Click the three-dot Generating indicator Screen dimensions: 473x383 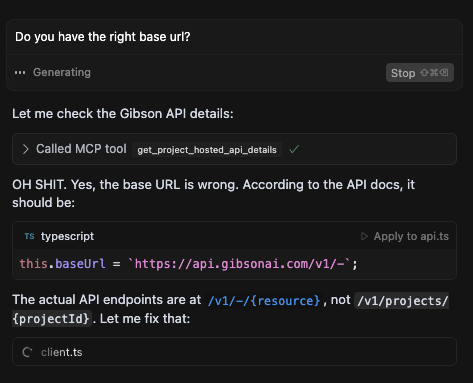point(20,72)
